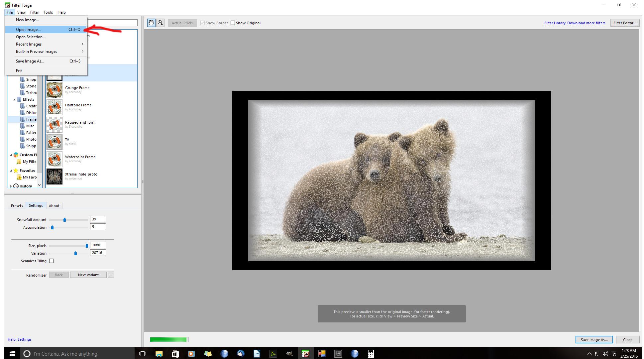
Task: Switch to the Presets tab
Action: 17,206
